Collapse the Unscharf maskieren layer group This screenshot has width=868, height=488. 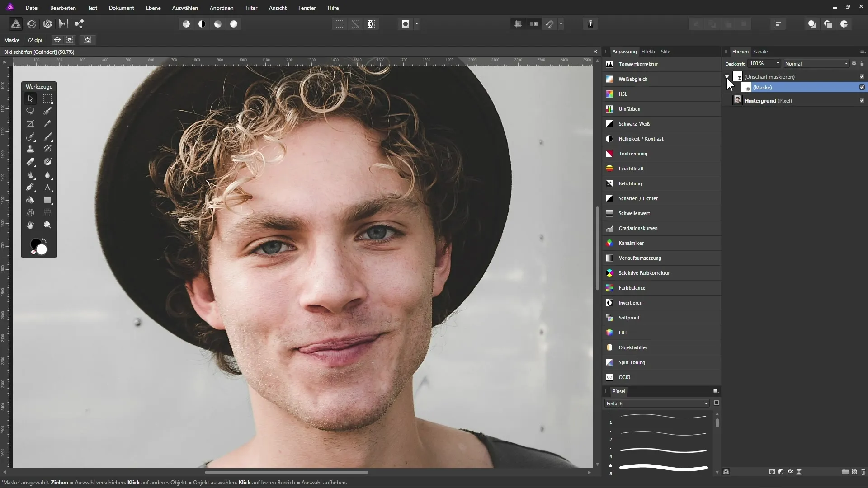coord(727,77)
